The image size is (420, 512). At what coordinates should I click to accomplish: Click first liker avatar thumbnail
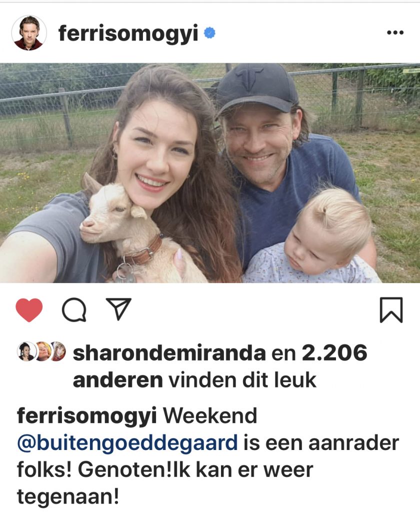point(26,351)
